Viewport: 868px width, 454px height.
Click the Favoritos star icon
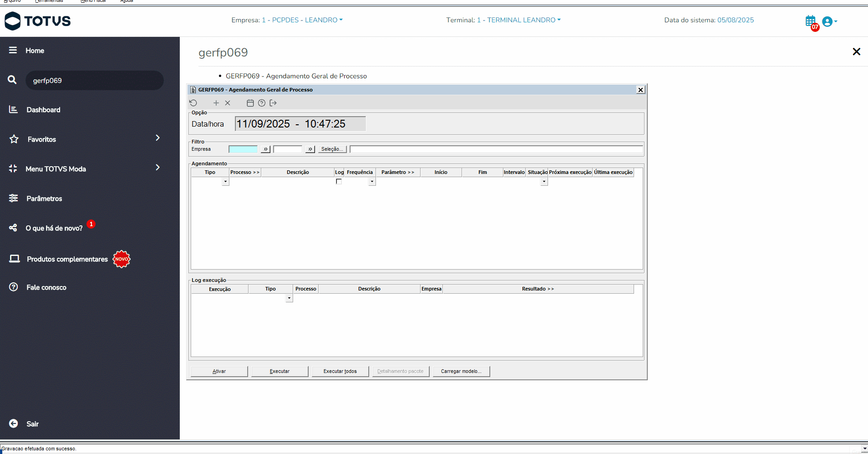tap(14, 139)
